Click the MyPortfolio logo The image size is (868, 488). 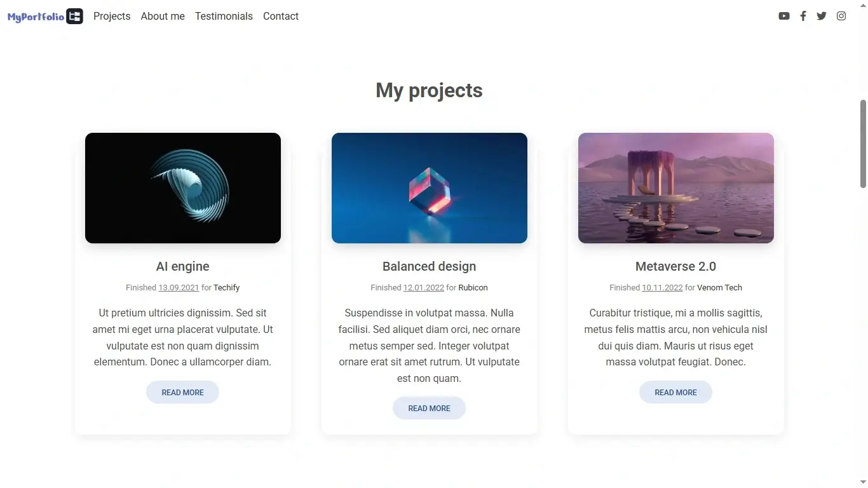click(45, 17)
